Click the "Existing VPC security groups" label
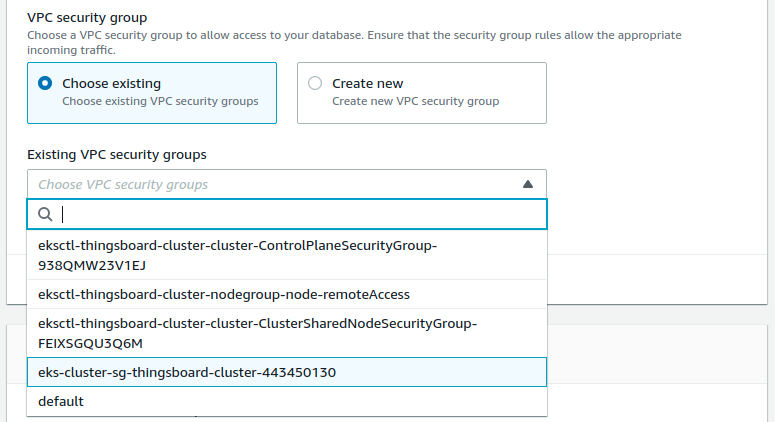The height and width of the screenshot is (422, 775). (x=116, y=154)
